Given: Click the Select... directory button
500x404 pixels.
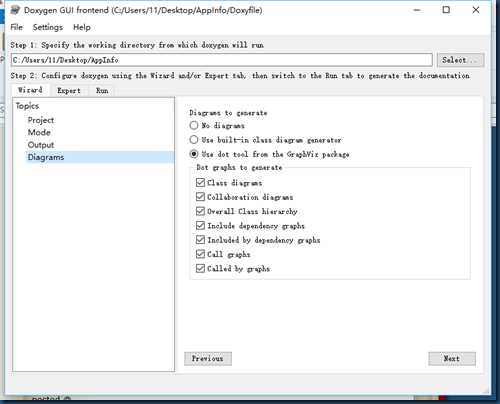Looking at the screenshot, I should [x=460, y=60].
